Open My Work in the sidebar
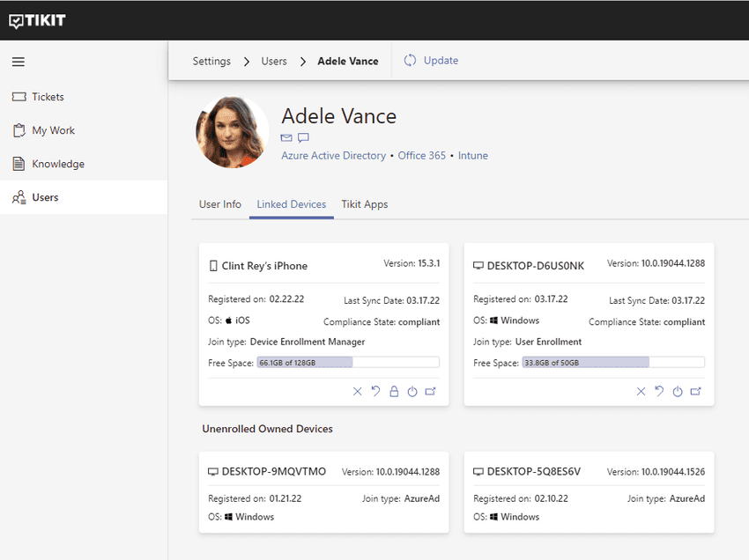This screenshot has height=560, width=749. coord(84,130)
